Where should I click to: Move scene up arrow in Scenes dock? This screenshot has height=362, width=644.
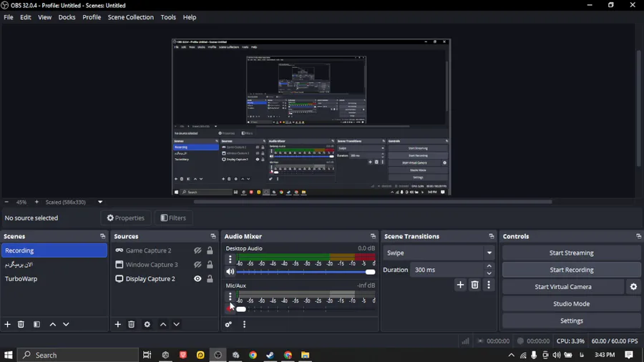click(x=52, y=324)
